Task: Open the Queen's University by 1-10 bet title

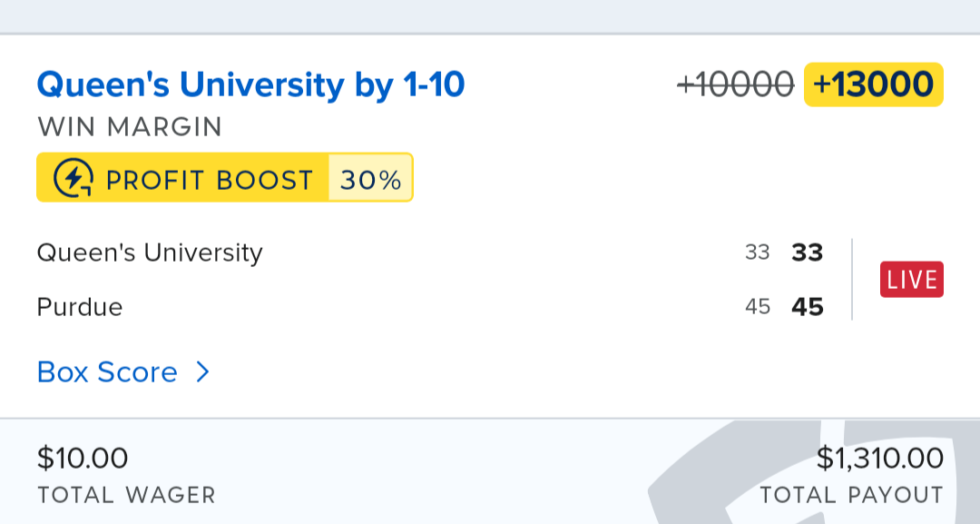Action: click(x=250, y=84)
